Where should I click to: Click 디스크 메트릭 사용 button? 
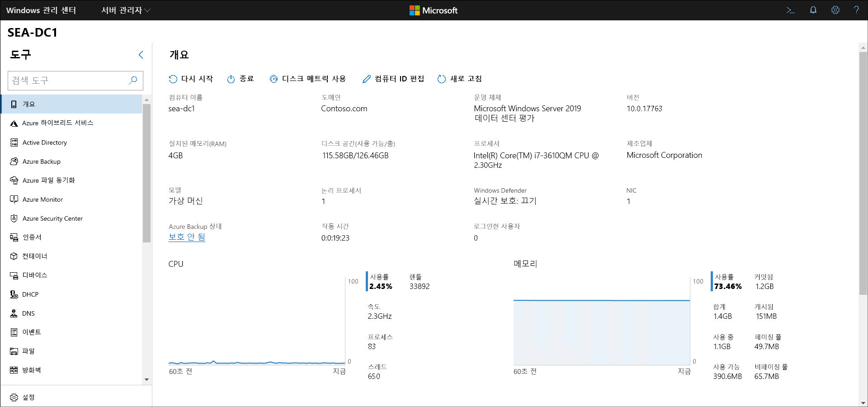tap(308, 79)
